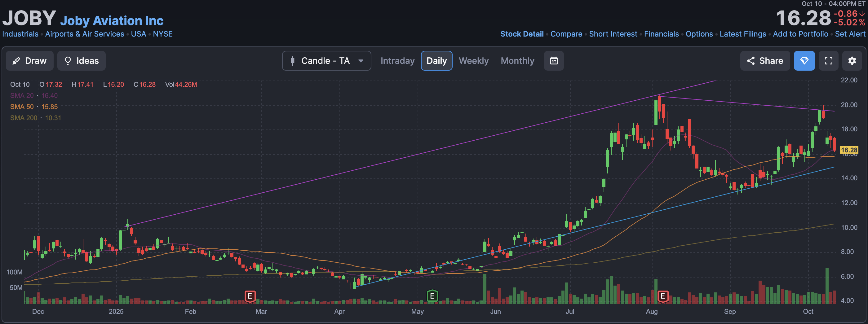Switch to the Weekly timeframe
868x324 pixels.
coord(473,61)
